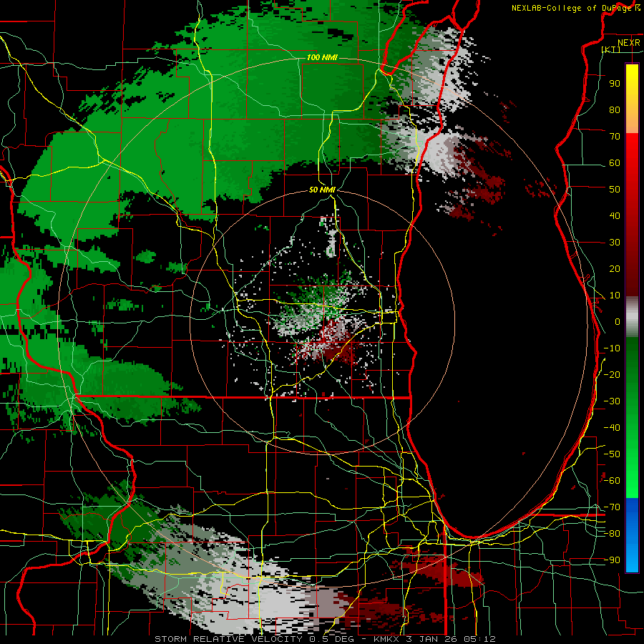The image size is (644, 644).
Task: Click the positive 50 scale value
Action: pos(615,190)
